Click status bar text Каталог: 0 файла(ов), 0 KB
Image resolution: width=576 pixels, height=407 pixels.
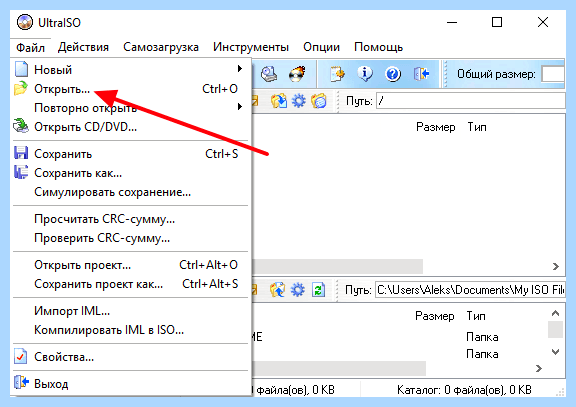[464, 390]
